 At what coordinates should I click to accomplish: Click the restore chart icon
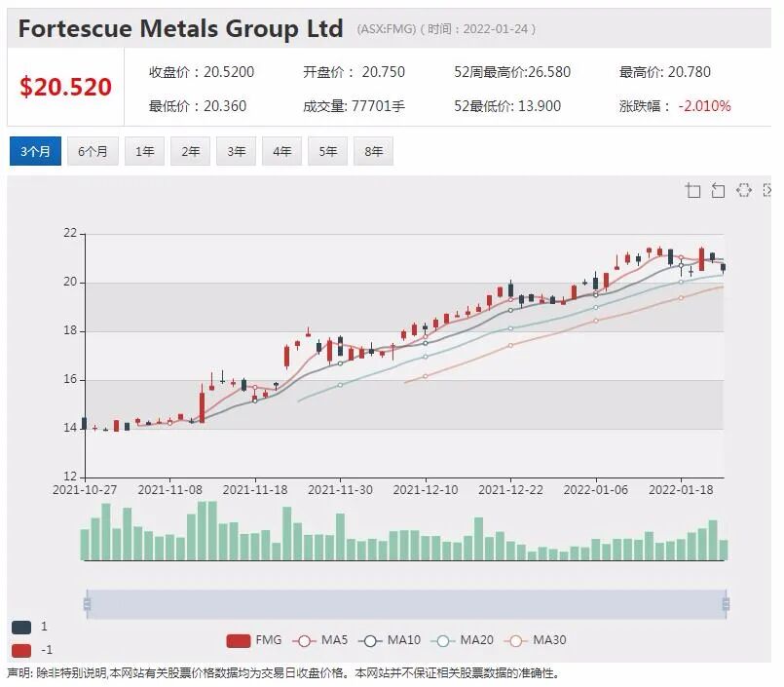click(743, 190)
